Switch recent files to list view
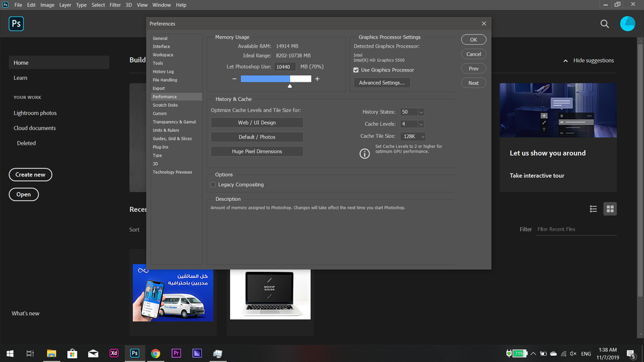The height and width of the screenshot is (362, 644). pos(593,209)
